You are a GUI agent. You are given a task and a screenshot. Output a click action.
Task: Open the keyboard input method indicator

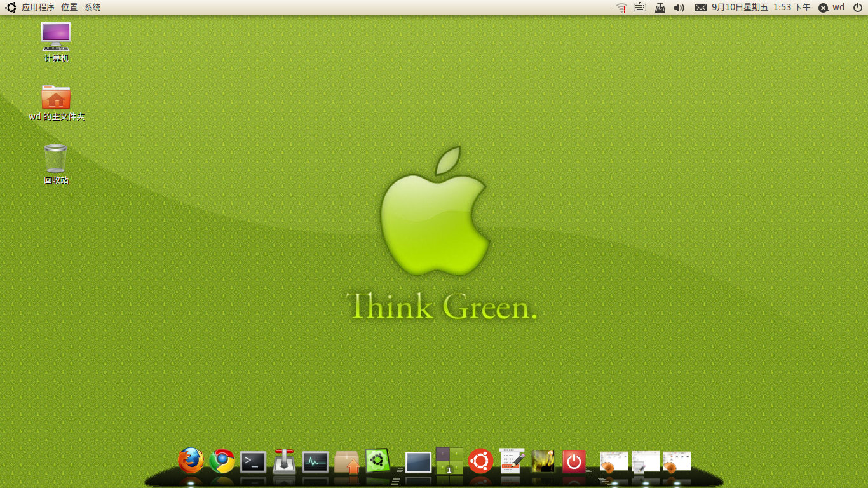pos(640,8)
